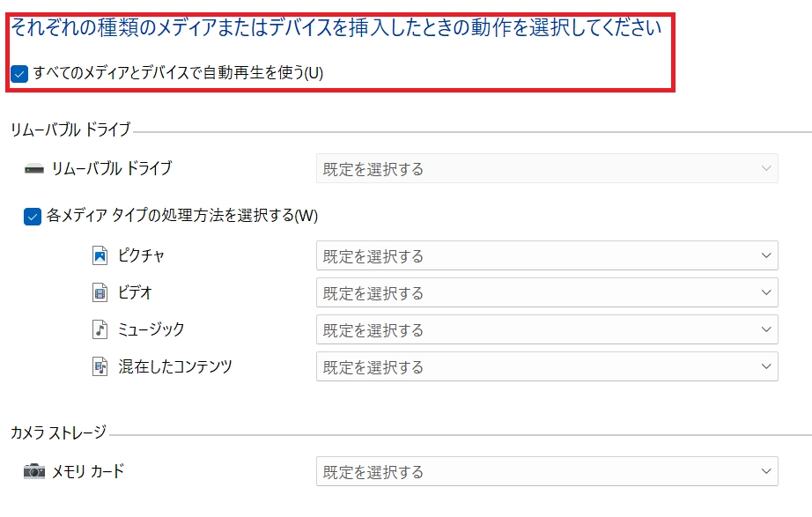This screenshot has height=517, width=812.
Task: Open the ピクチャ default action dropdown
Action: [x=546, y=256]
